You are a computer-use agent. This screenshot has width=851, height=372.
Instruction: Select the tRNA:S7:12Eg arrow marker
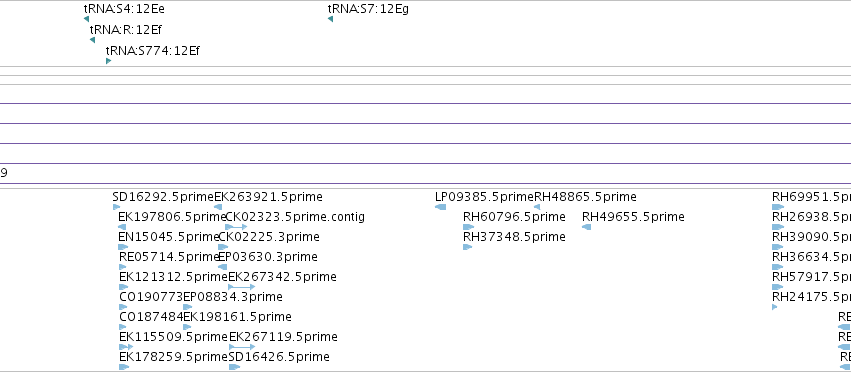click(330, 19)
